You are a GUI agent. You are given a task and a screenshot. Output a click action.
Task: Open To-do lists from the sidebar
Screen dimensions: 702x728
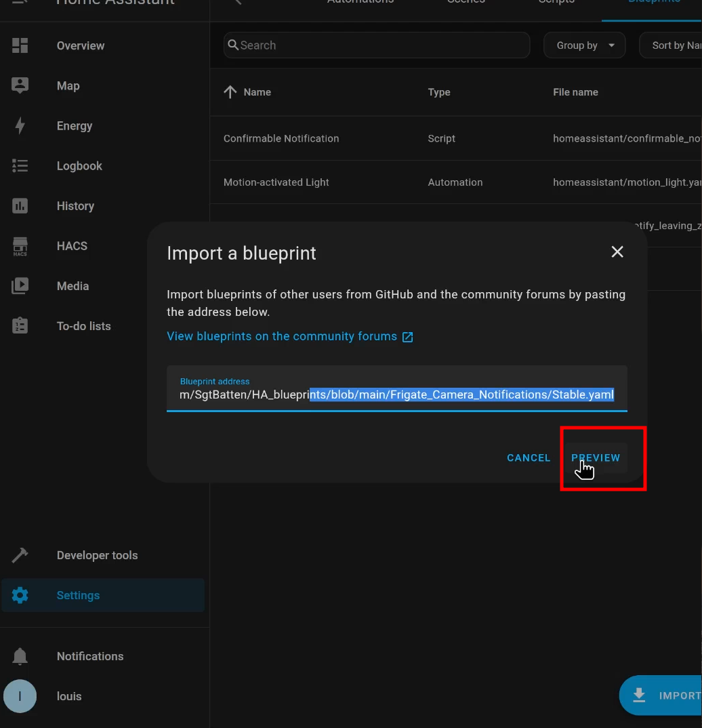click(103, 326)
